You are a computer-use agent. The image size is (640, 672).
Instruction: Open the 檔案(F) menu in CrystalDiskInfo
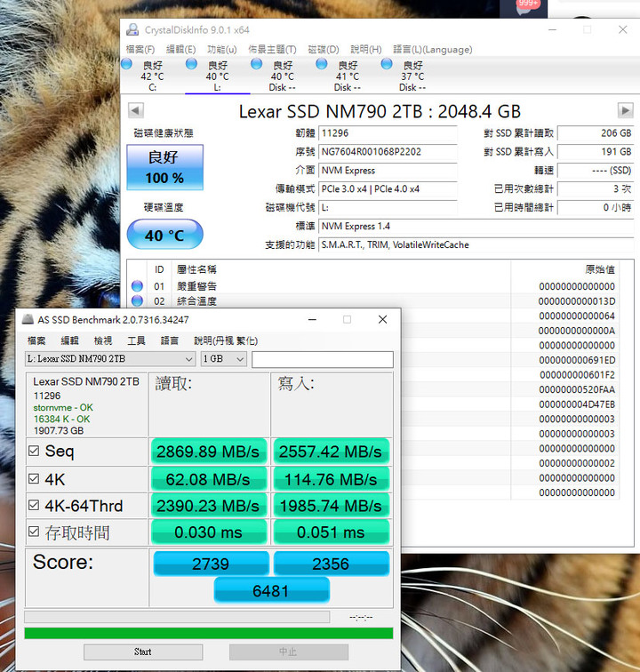[x=140, y=49]
